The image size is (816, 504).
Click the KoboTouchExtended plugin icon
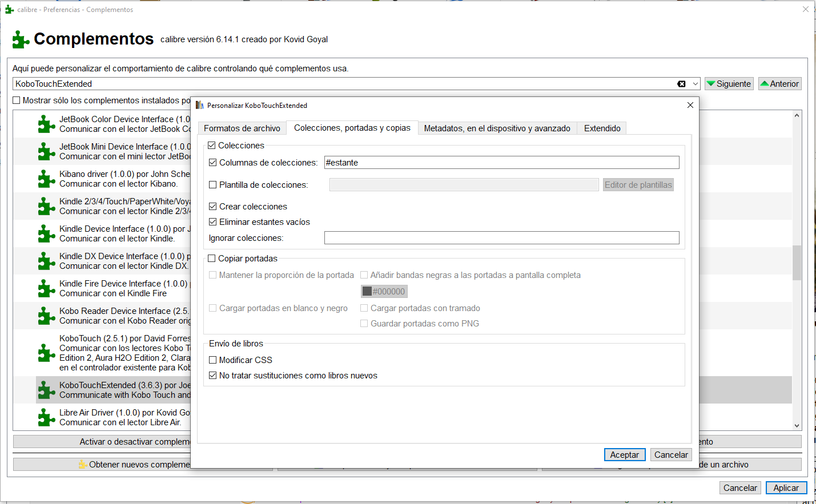(x=46, y=390)
